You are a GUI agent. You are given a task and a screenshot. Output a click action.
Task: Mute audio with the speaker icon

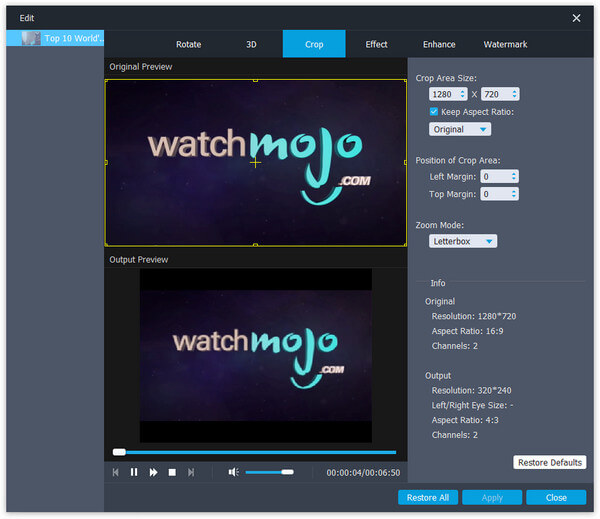(x=233, y=472)
